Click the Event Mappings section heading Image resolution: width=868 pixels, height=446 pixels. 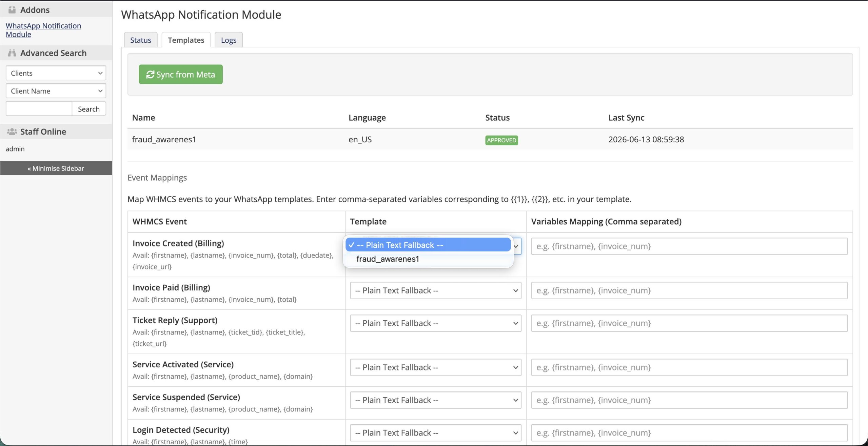[157, 178]
